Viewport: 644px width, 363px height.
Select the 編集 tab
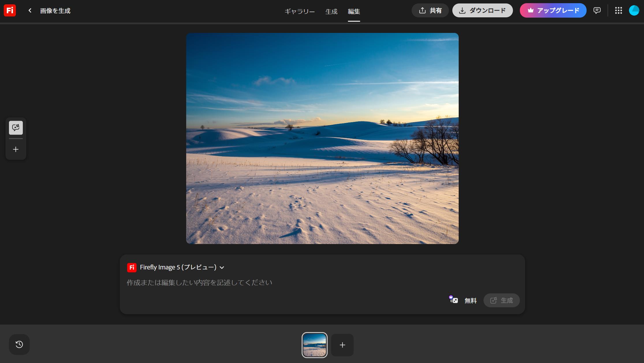click(x=354, y=11)
